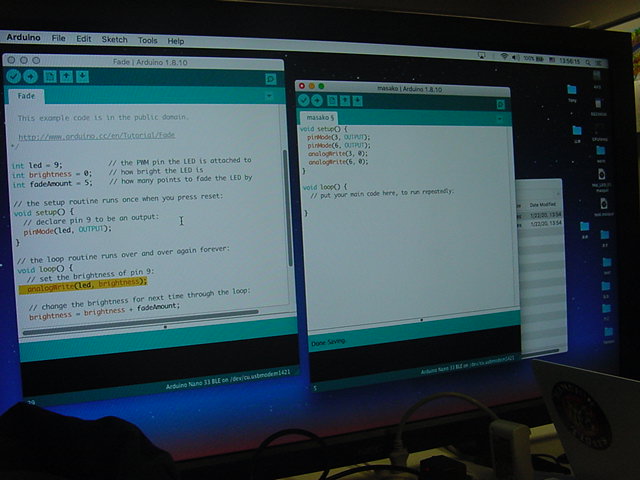This screenshot has height=480, width=640.
Task: Click 'void setup() {' in the Fade sketch
Action: (x=44, y=213)
